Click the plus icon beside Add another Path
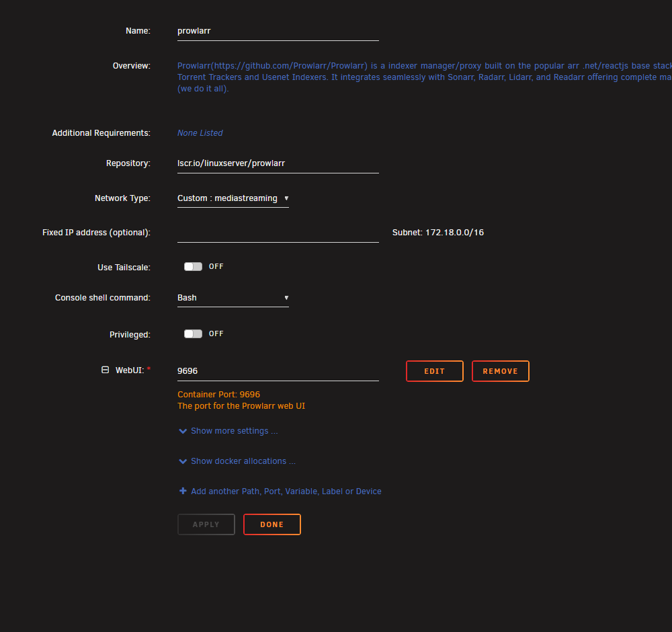 click(183, 491)
